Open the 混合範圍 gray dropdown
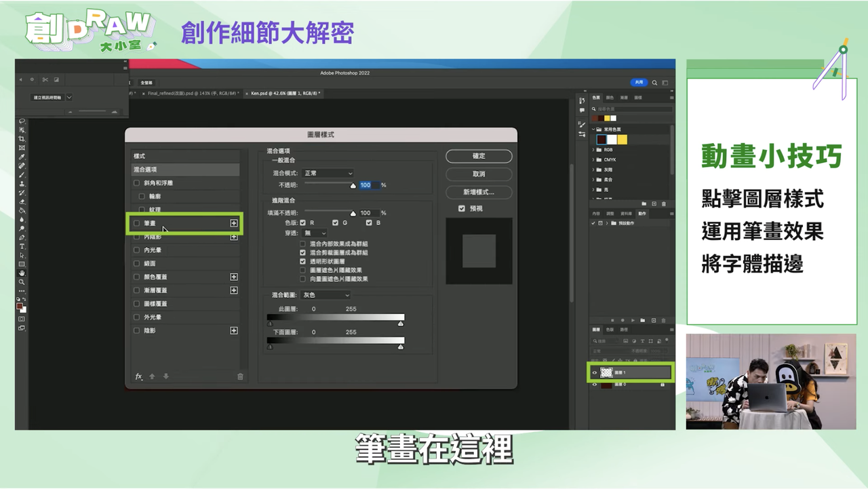The image size is (868, 489). tap(325, 295)
